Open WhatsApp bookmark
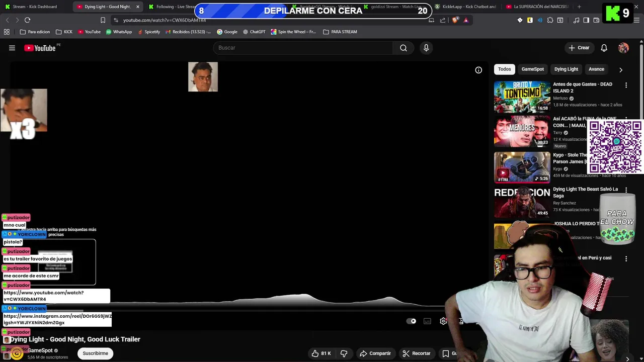 (x=119, y=32)
